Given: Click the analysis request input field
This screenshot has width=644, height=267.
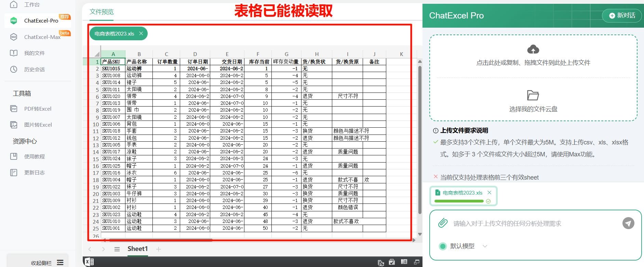Looking at the screenshot, I should (x=533, y=224).
